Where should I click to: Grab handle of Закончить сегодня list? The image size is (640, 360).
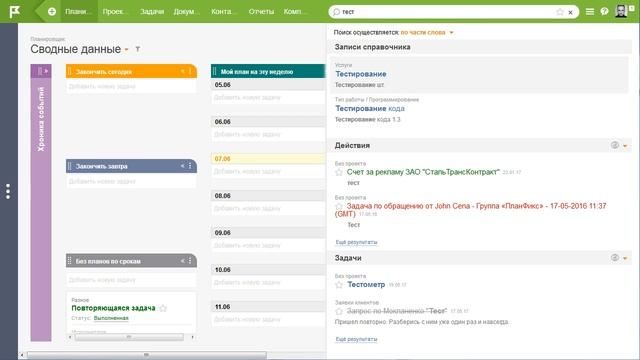pyautogui.click(x=69, y=71)
